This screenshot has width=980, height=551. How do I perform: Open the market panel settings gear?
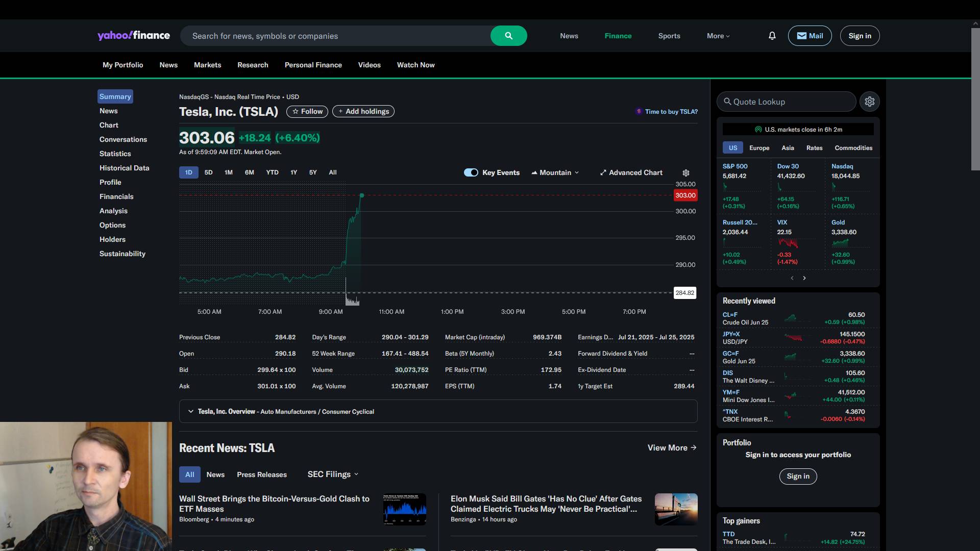click(869, 102)
